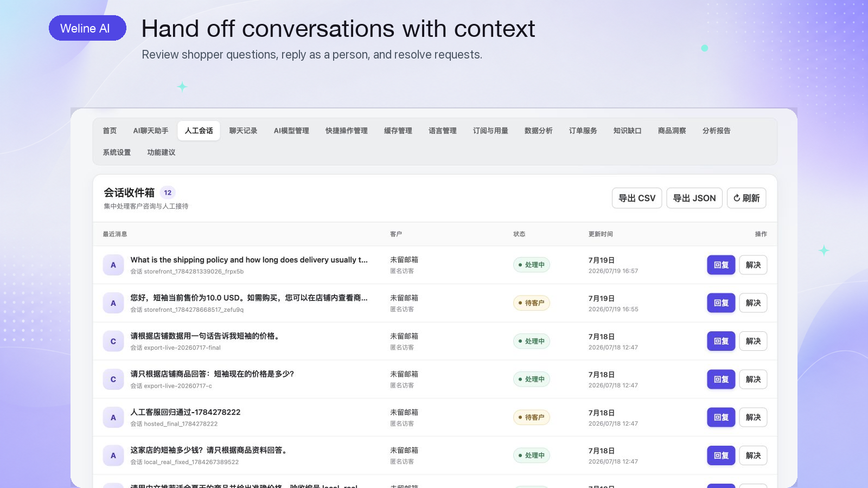Screen dimensions: 868x488
Task: Select the 订阅与用量 tab
Action: coord(490,131)
